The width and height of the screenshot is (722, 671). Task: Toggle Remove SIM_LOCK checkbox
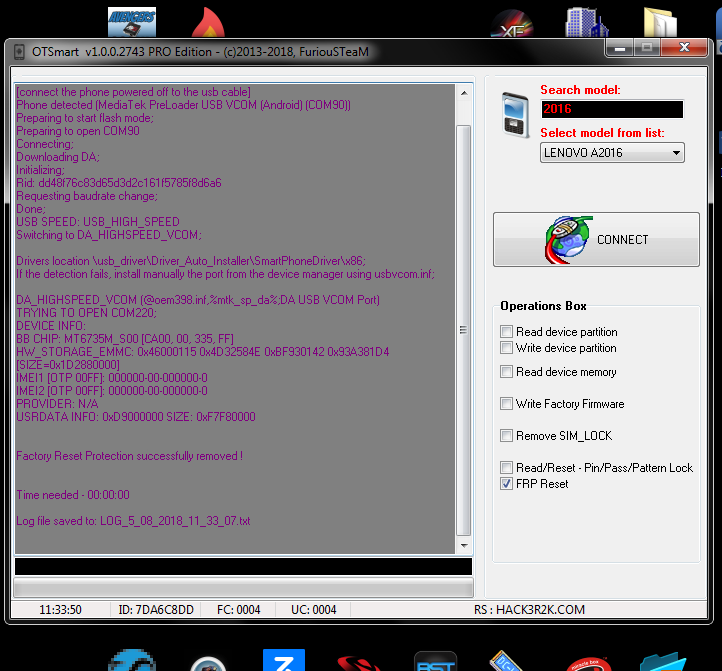pyautogui.click(x=507, y=436)
